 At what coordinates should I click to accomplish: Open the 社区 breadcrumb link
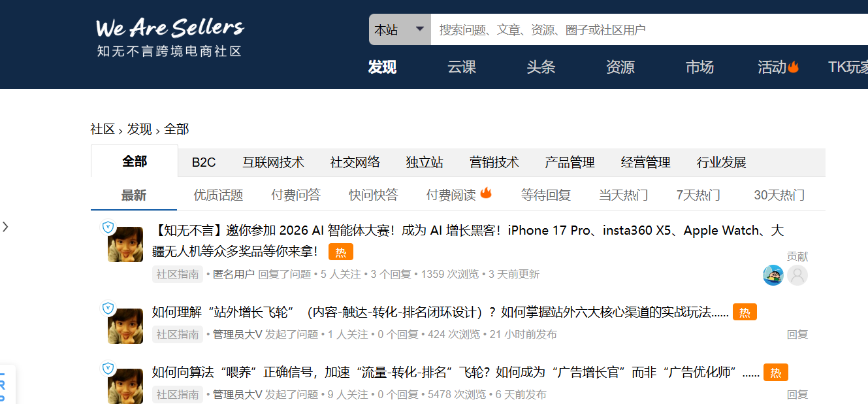click(x=102, y=129)
